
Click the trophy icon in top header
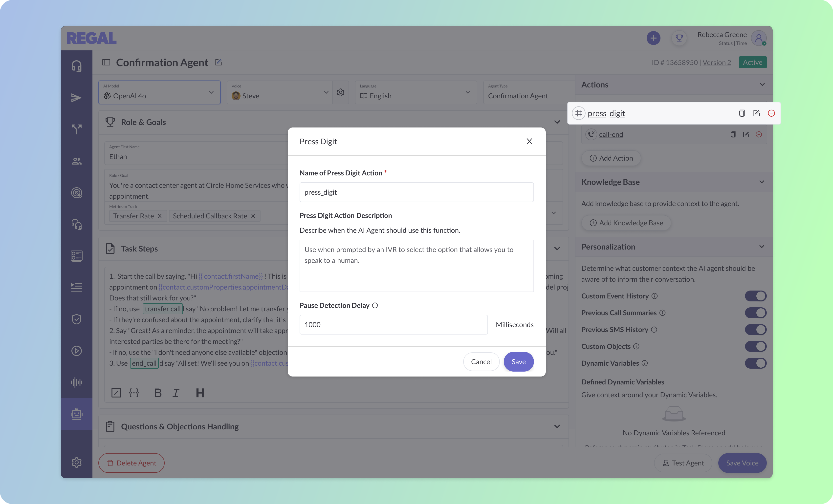point(679,38)
